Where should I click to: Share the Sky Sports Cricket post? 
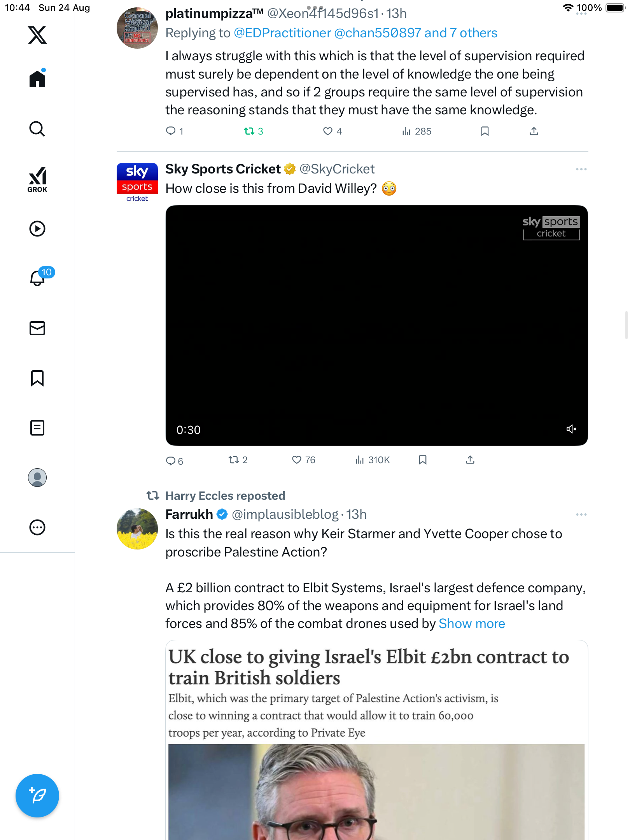[x=470, y=460]
